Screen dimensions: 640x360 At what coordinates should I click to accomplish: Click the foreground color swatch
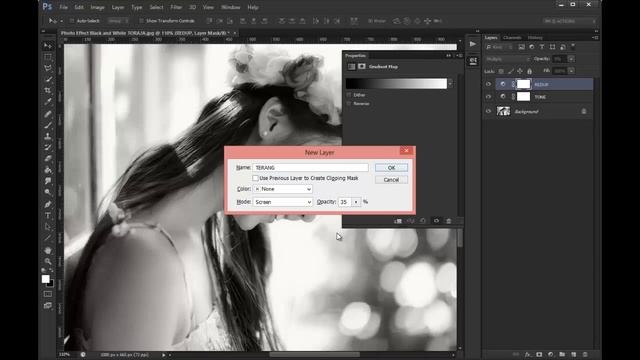pyautogui.click(x=45, y=279)
